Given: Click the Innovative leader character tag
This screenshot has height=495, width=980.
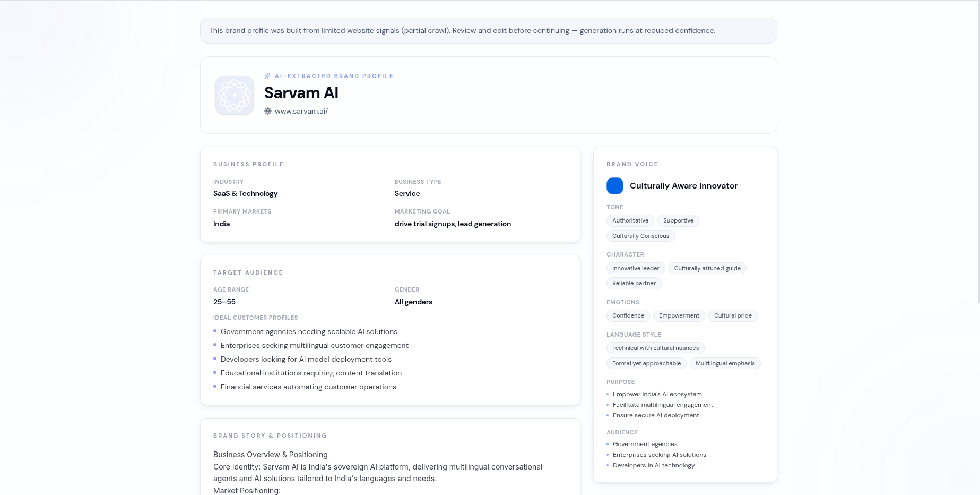Looking at the screenshot, I should click(x=636, y=269).
